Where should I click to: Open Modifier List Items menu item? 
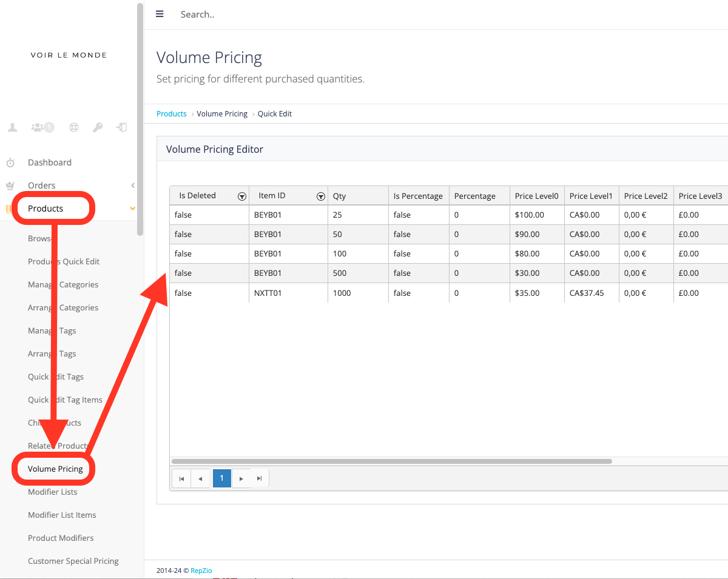62,515
